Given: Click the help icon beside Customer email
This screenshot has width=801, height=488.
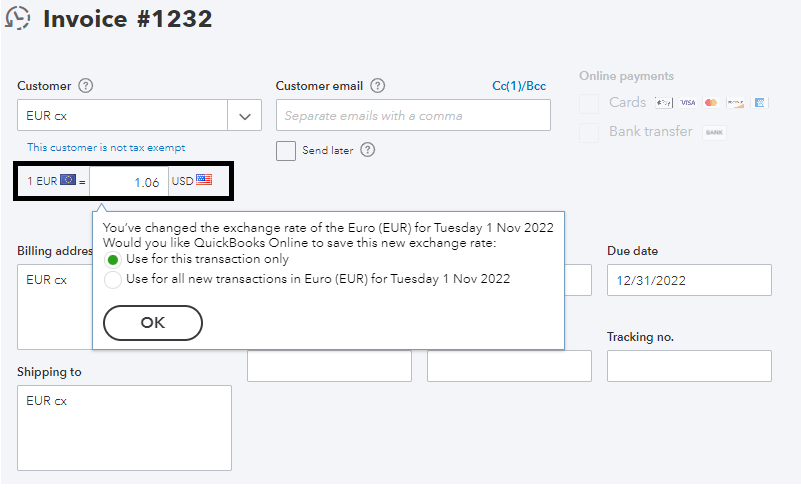Looking at the screenshot, I should tap(377, 86).
